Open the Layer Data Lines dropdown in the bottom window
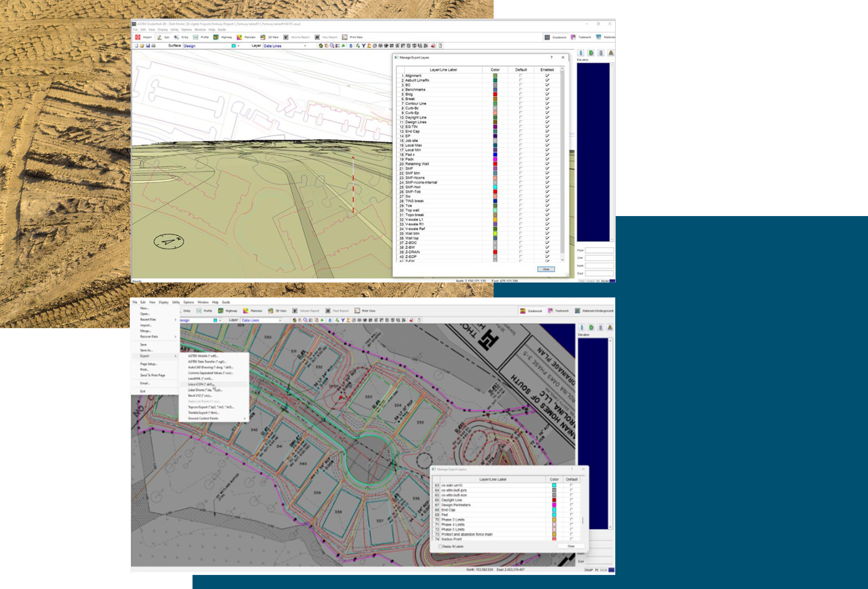Image resolution: width=868 pixels, height=589 pixels. pos(261,320)
